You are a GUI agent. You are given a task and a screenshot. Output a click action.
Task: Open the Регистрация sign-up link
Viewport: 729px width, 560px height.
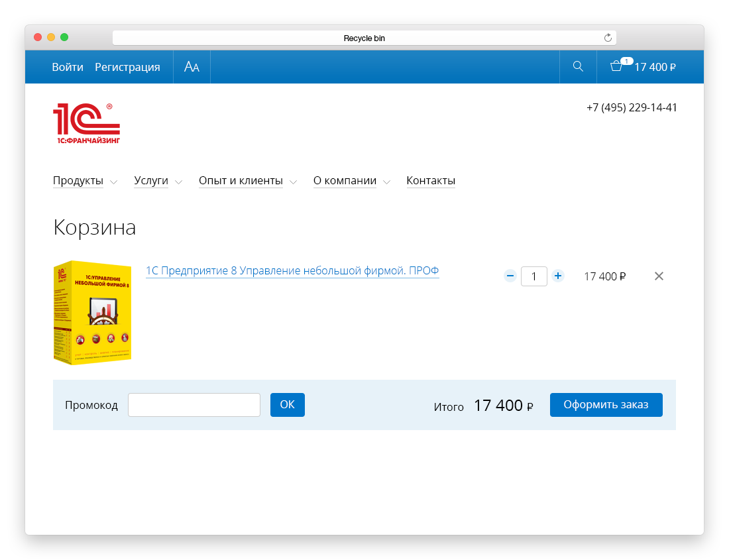coord(127,67)
